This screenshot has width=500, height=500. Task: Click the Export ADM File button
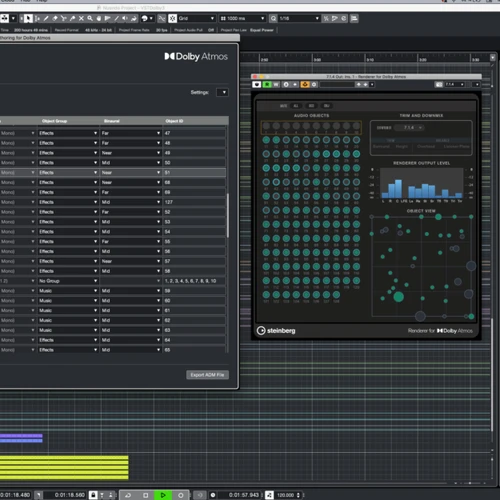207,375
